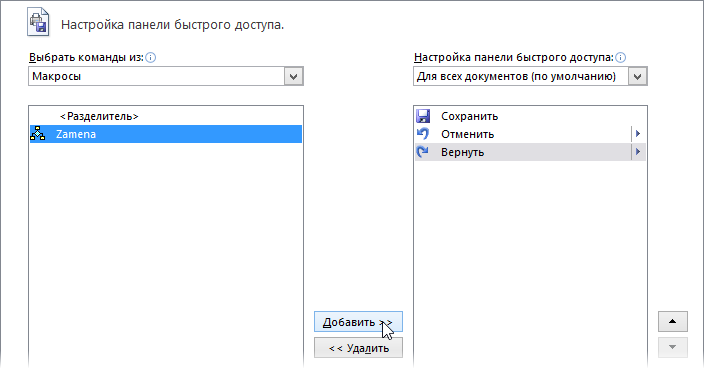Click the quick access toolbar header icon
Screen dimensions: 704x369
tap(39, 22)
